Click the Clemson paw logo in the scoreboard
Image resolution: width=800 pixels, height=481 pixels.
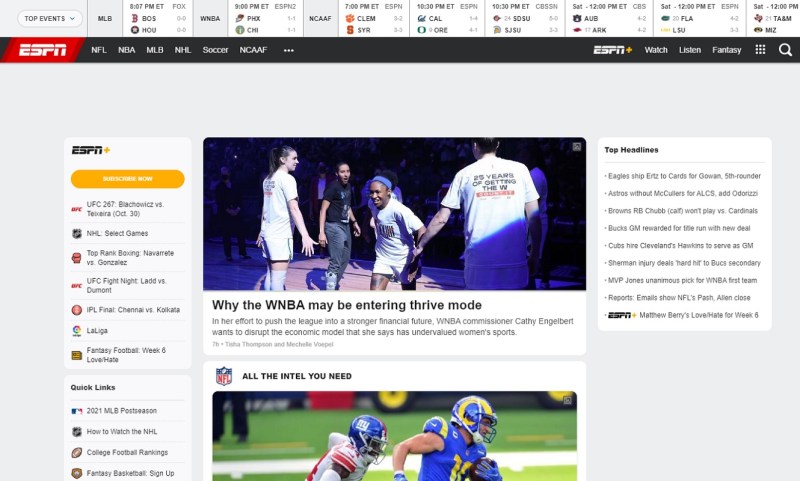coord(349,18)
